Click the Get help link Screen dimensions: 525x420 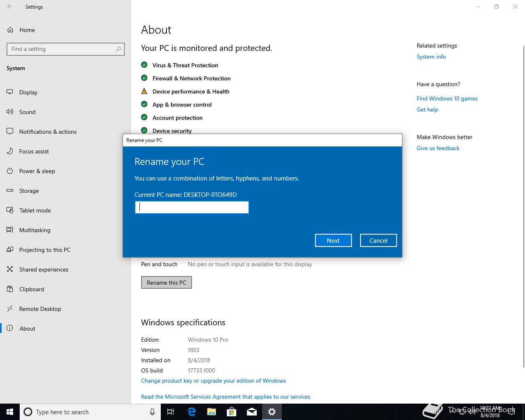tap(427, 110)
